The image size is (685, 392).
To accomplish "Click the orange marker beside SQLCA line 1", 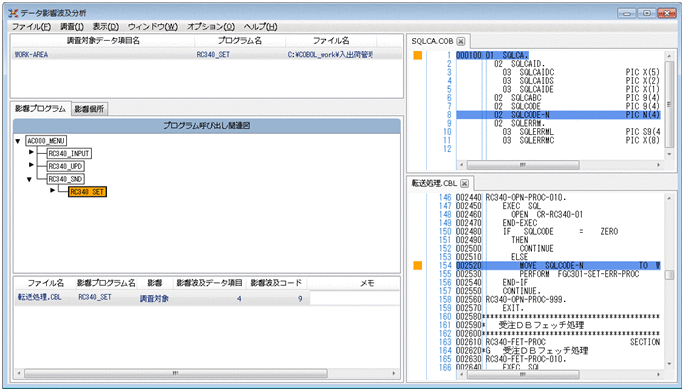I will click(418, 56).
